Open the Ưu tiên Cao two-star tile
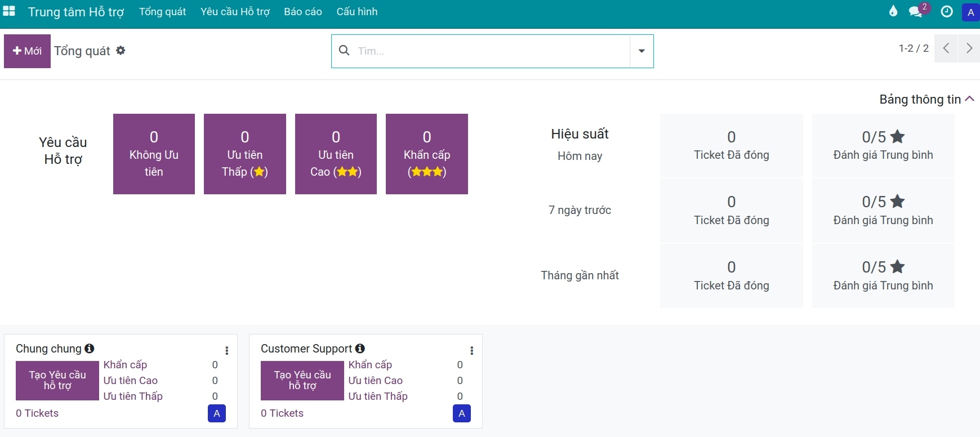The height and width of the screenshot is (437, 980). pos(336,154)
